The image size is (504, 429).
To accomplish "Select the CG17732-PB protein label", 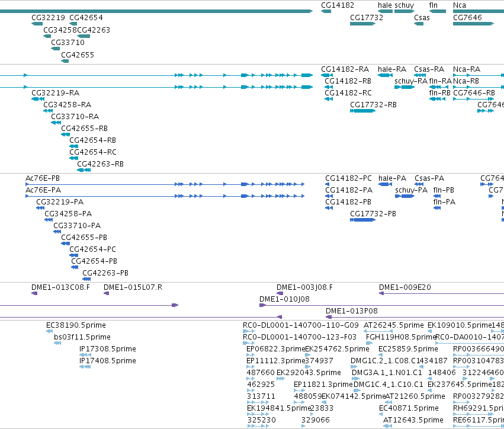I will pyautogui.click(x=373, y=214).
